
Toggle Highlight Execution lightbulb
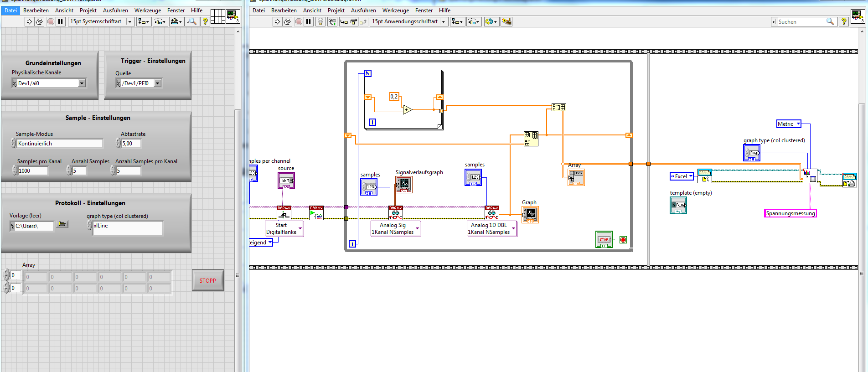(x=320, y=21)
